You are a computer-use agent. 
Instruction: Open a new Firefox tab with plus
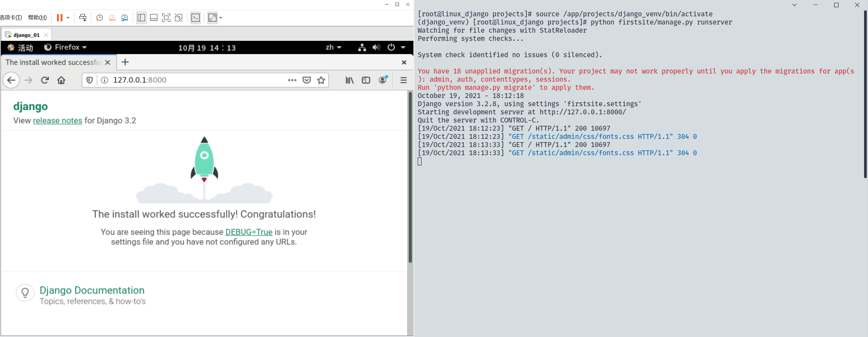tap(125, 62)
